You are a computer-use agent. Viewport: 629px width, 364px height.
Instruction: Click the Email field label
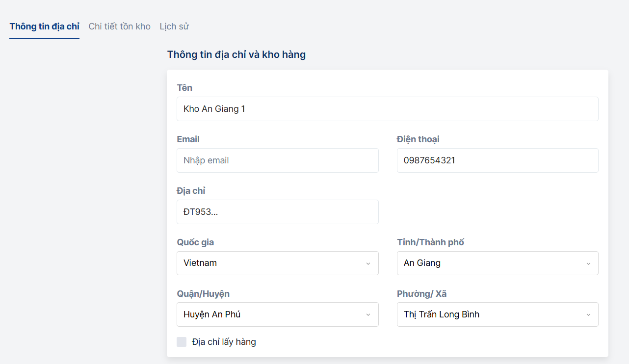click(188, 139)
